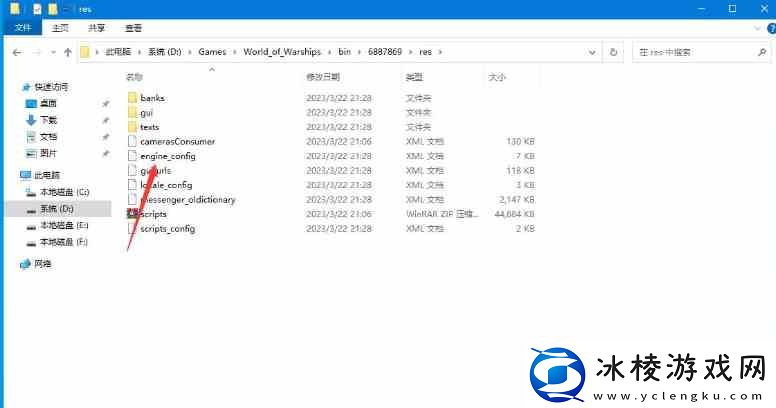This screenshot has width=776, height=408.
Task: Select the bin breadcrumb segment
Action: (x=344, y=52)
